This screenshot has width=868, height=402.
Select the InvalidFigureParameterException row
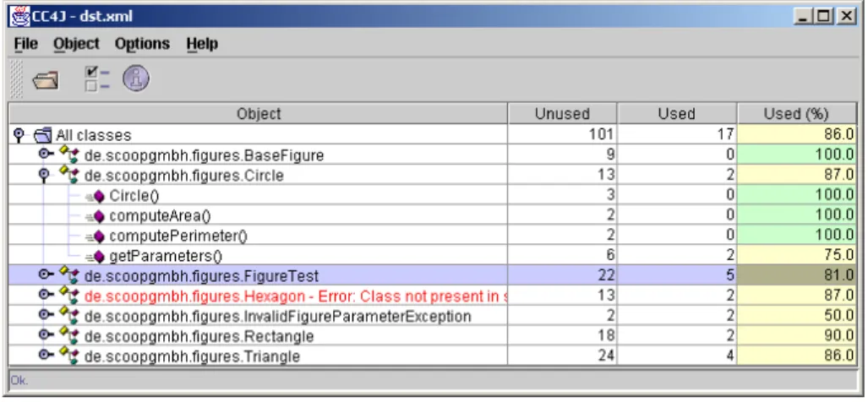point(278,317)
